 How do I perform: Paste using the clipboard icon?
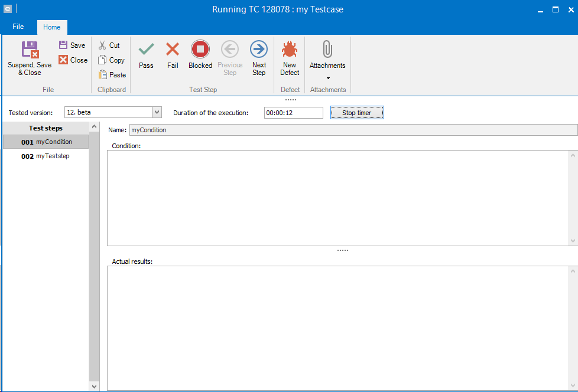click(x=102, y=75)
